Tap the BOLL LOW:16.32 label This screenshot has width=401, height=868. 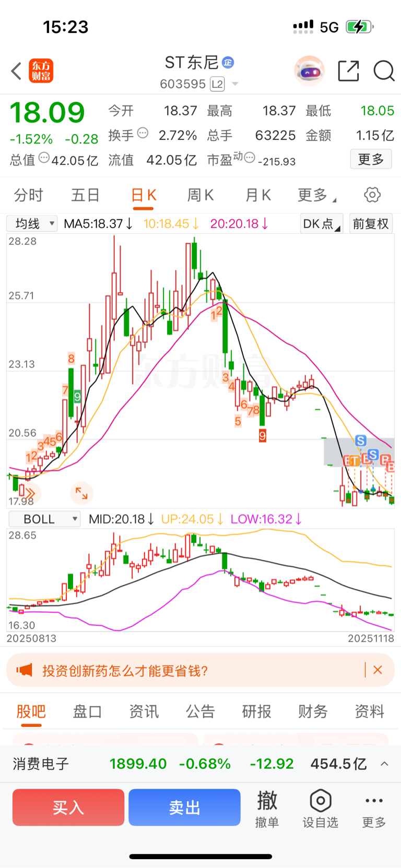click(x=266, y=519)
